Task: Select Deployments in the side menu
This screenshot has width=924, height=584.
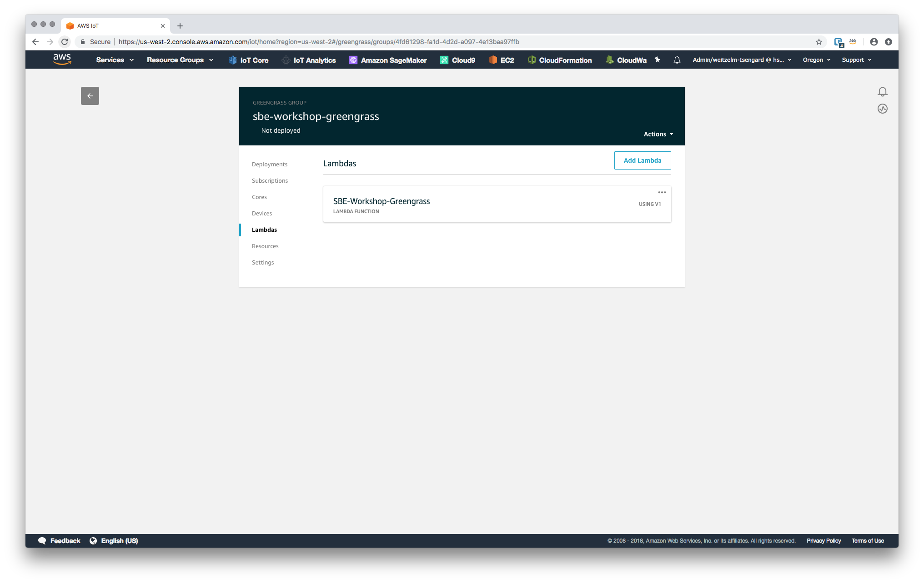Action: click(x=270, y=165)
